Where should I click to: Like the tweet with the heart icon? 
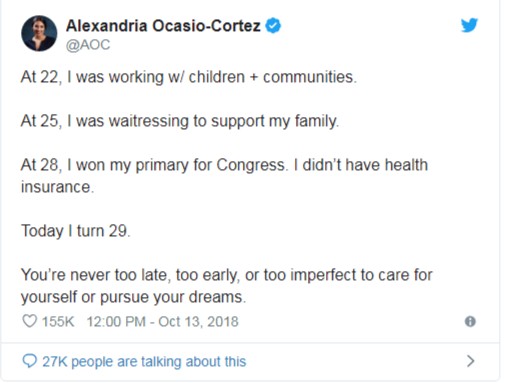tap(29, 321)
